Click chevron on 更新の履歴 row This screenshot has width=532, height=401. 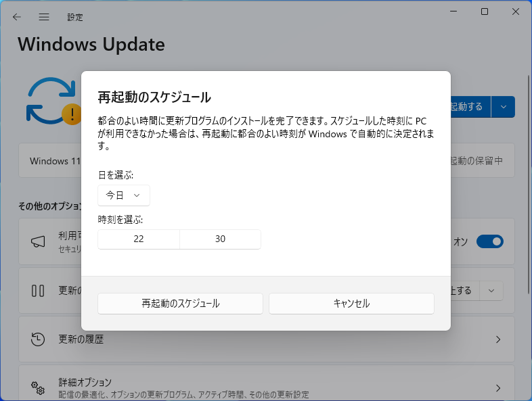(497, 339)
